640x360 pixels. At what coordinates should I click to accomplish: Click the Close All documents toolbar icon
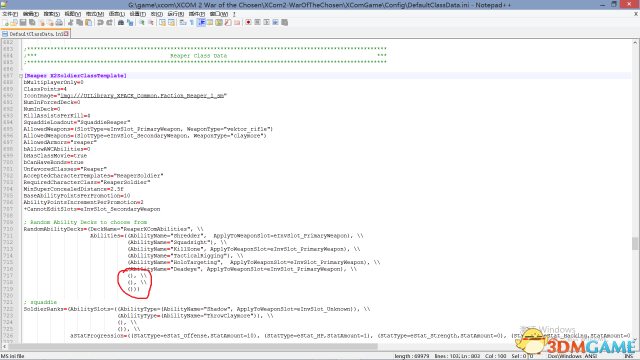50,23
